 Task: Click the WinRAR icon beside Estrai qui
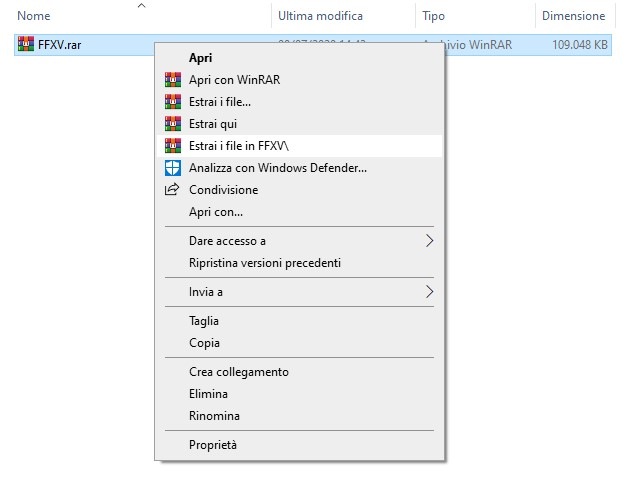pos(172,123)
